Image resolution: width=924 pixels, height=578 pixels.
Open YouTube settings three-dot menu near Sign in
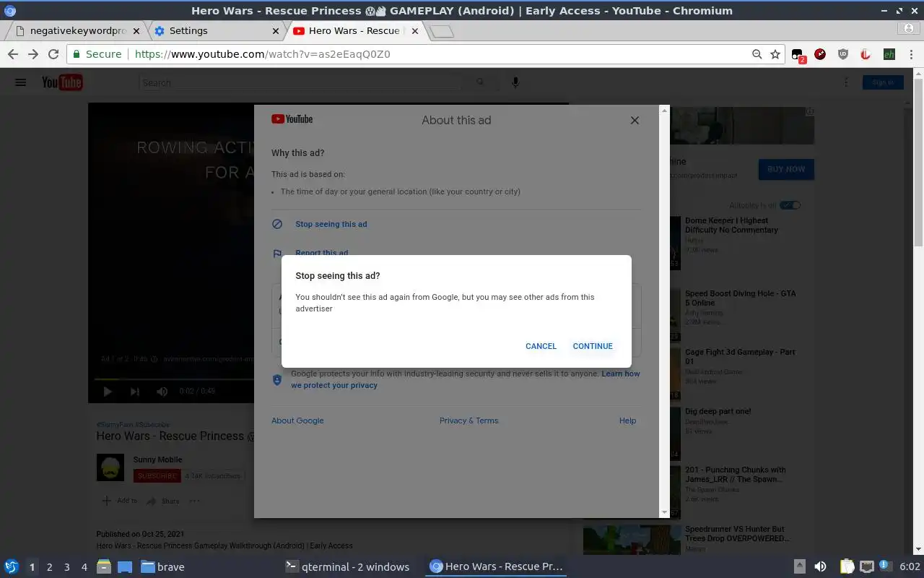point(846,82)
